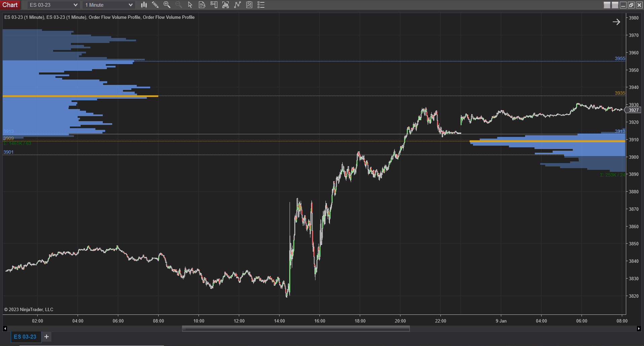The image size is (644, 346).
Task: Click the orange 3935 level label on right
Action: click(620, 93)
